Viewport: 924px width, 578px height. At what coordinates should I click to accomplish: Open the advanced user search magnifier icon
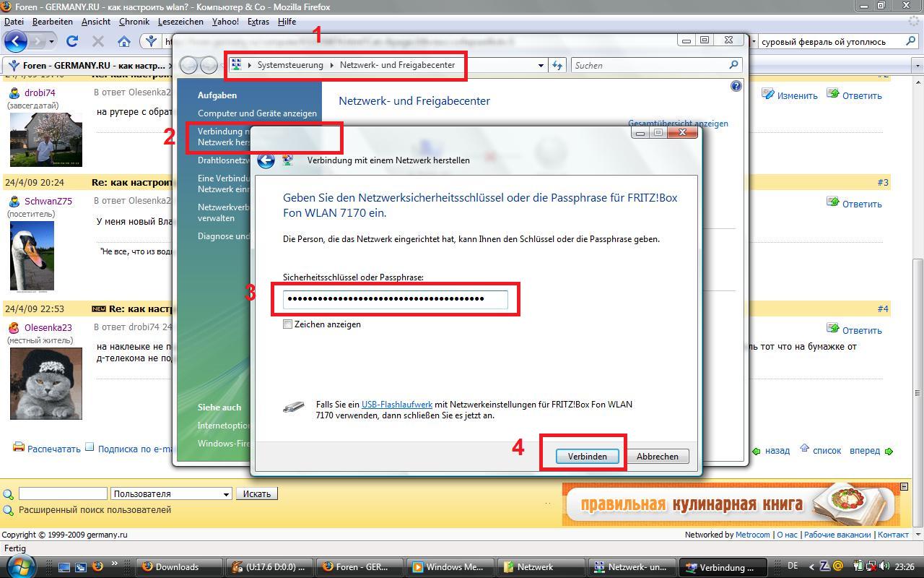coord(9,510)
